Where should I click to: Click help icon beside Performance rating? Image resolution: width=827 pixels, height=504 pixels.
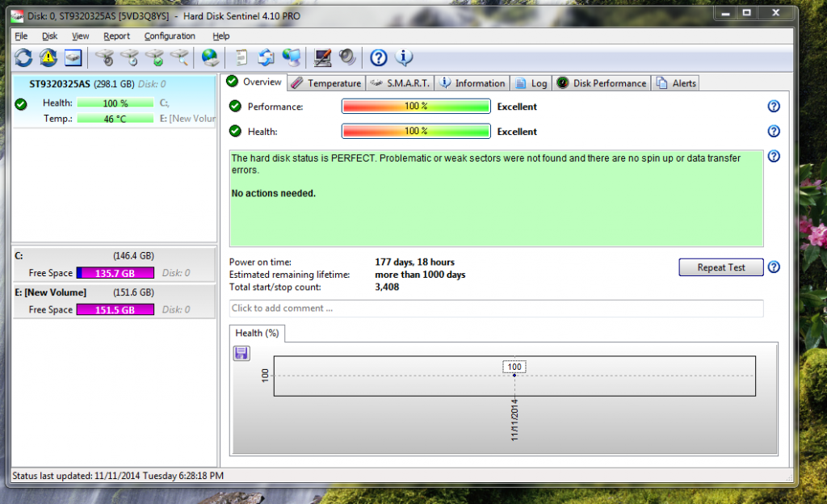pos(773,107)
